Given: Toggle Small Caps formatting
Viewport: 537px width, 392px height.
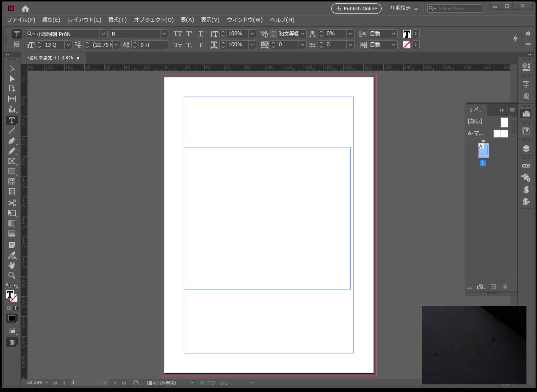Looking at the screenshot, I should tap(178, 44).
